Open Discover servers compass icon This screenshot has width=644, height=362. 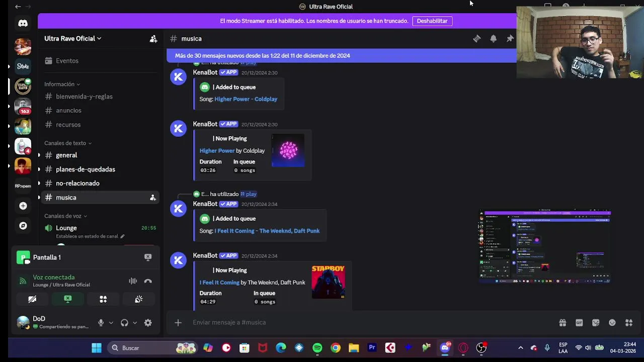pos(23,226)
